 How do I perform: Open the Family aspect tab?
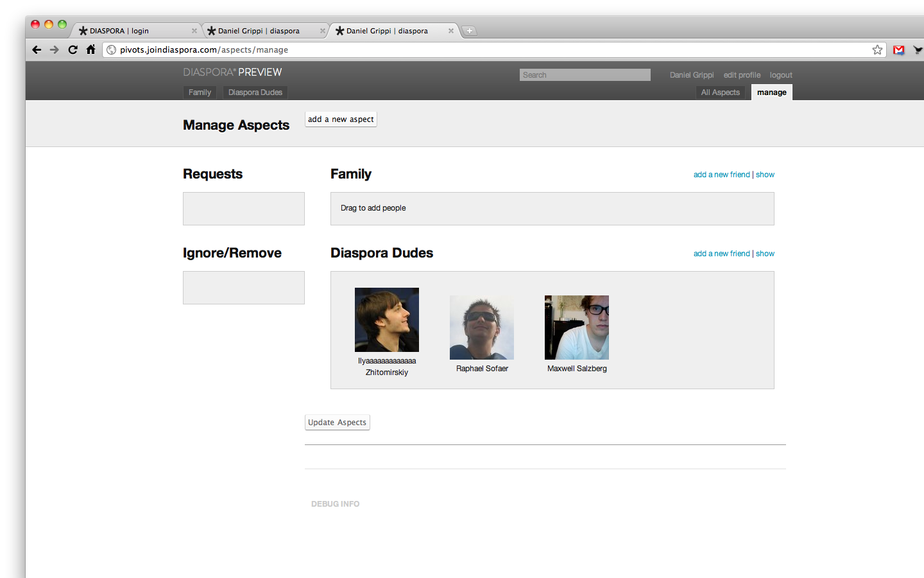(200, 92)
